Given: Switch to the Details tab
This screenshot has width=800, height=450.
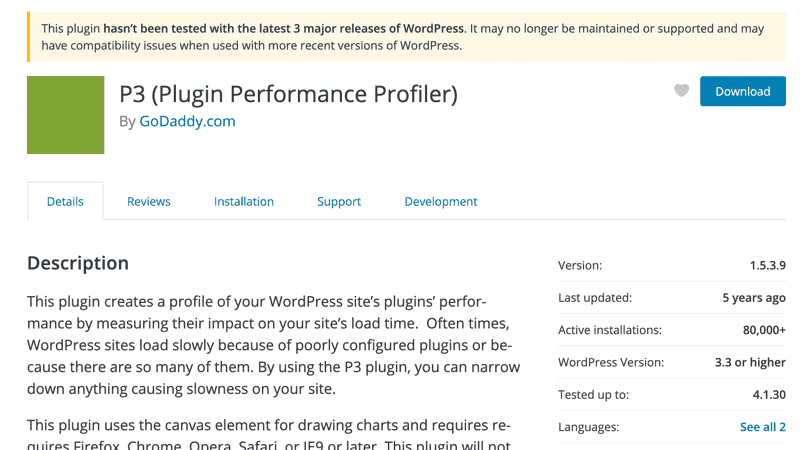Looking at the screenshot, I should pos(65,201).
